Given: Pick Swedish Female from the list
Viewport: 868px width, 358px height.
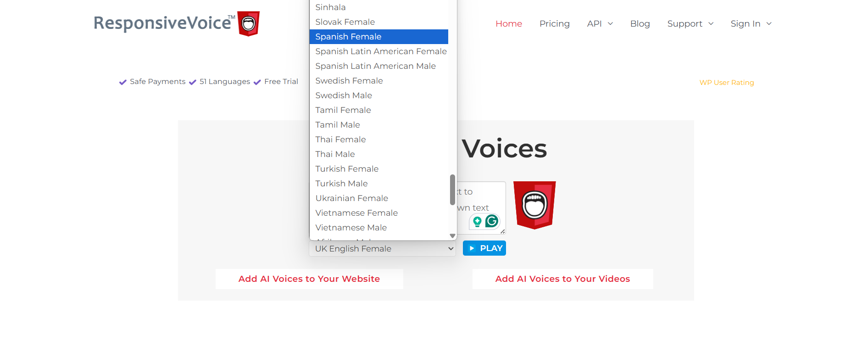Looking at the screenshot, I should click(x=379, y=81).
